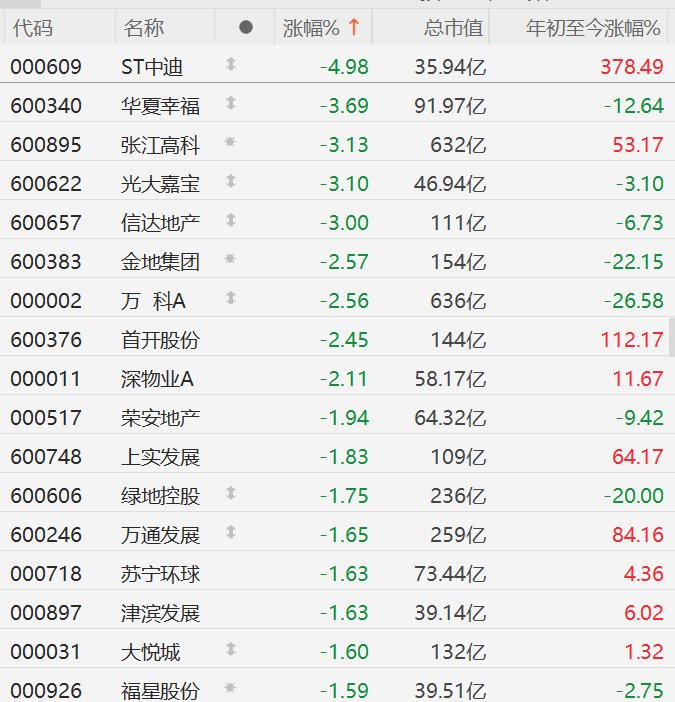Select stock name 大悦城
675x702 pixels.
(150, 651)
